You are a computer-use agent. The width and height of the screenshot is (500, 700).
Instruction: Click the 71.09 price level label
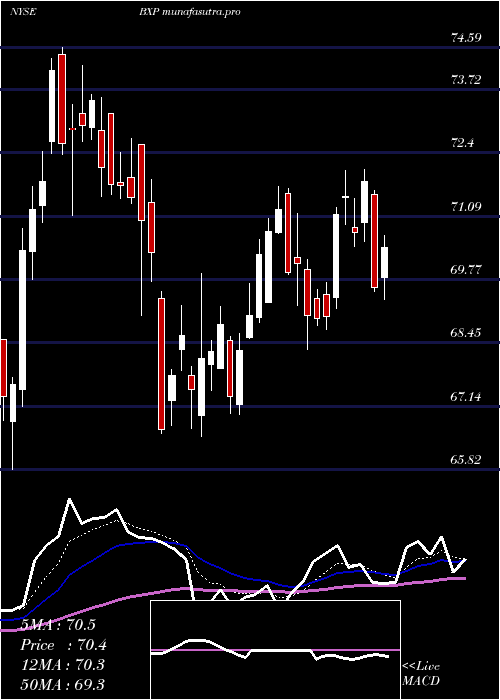(x=466, y=207)
